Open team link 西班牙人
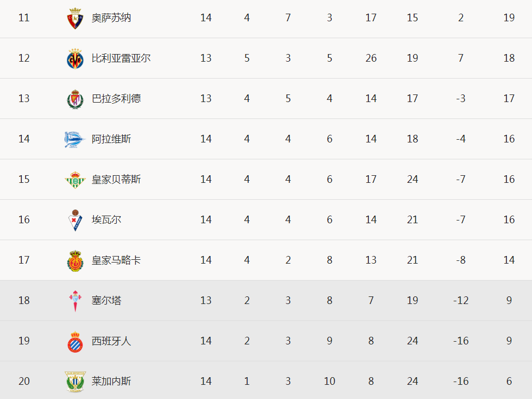The image size is (532, 399). pos(111,341)
